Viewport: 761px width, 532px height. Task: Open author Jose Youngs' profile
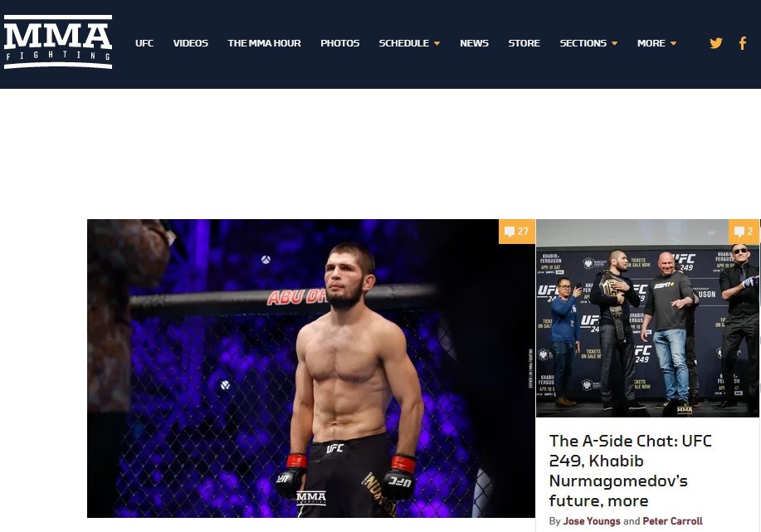click(x=592, y=521)
